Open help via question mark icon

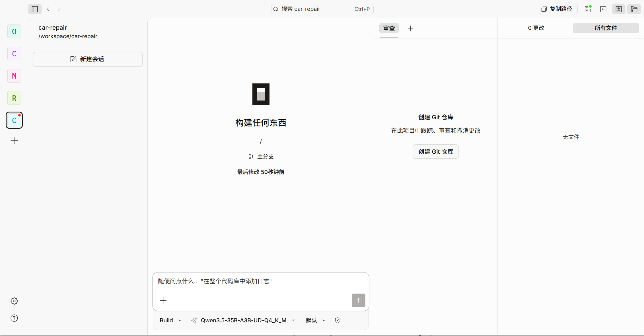[x=14, y=318]
